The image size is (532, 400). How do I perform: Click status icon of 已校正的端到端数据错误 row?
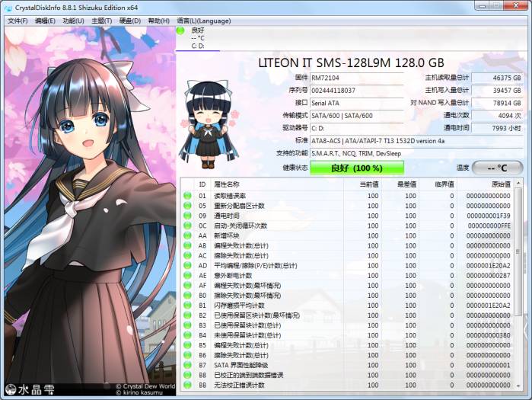pyautogui.click(x=187, y=375)
